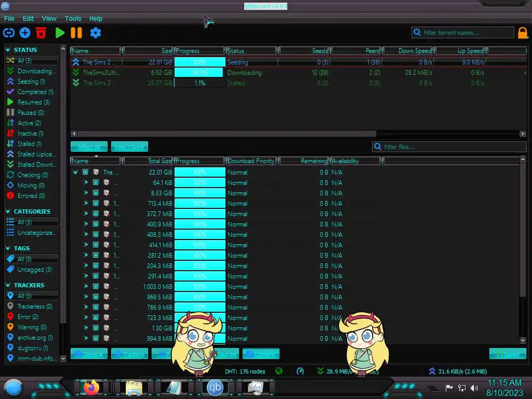
Task: Toggle checkbox of the 372.7 MiB item
Action: pyautogui.click(x=96, y=214)
